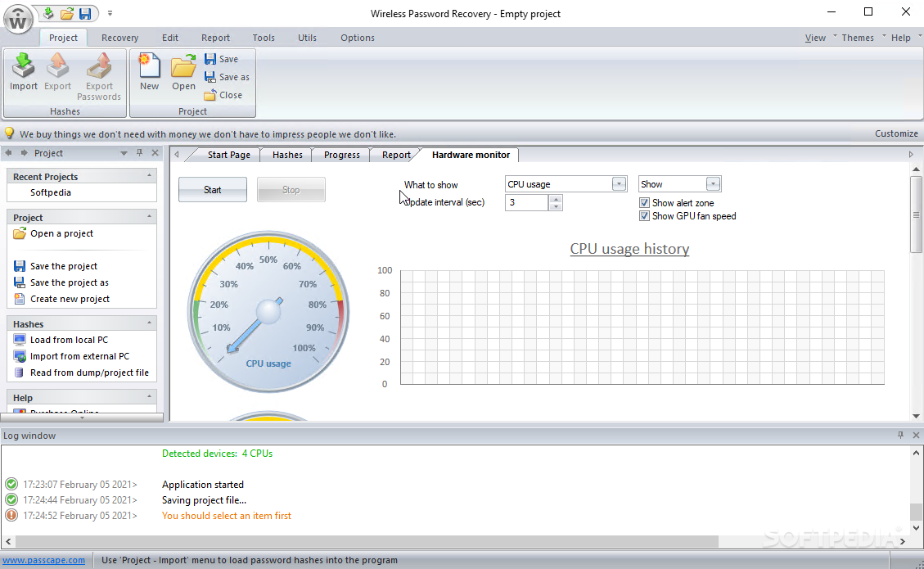Open the Start Page tab
The height and width of the screenshot is (569, 924).
228,155
